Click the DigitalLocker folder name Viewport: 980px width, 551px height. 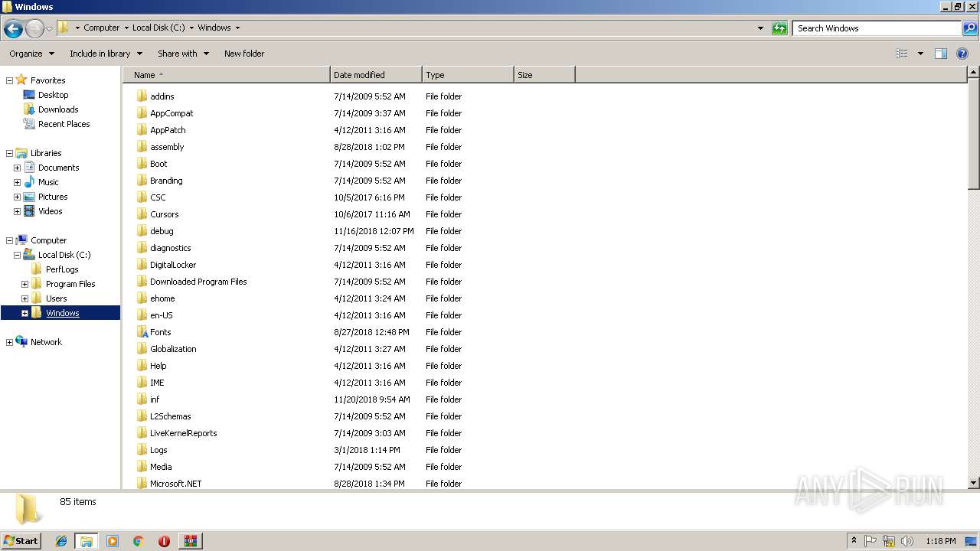click(173, 265)
